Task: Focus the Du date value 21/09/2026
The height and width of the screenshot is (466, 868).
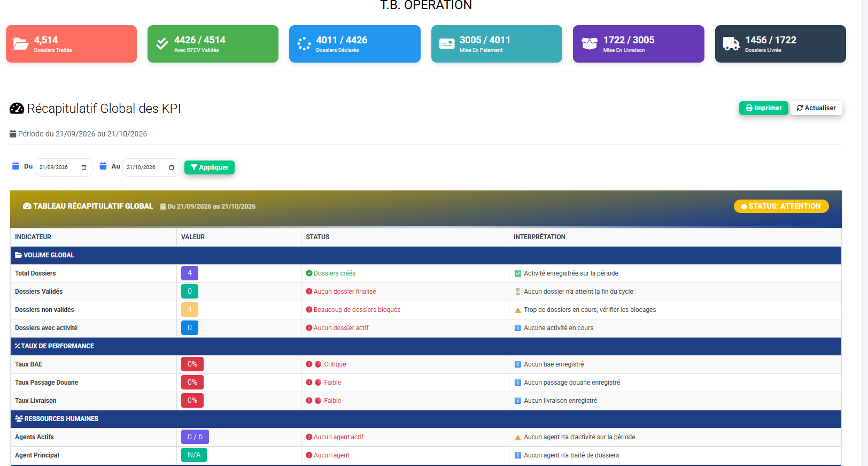Action: (53, 167)
